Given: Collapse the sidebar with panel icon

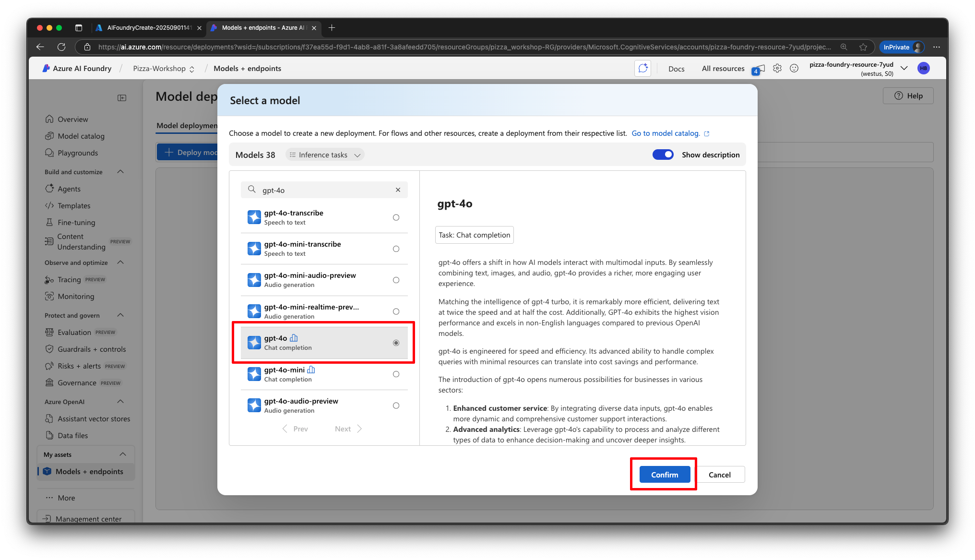Looking at the screenshot, I should [x=122, y=98].
